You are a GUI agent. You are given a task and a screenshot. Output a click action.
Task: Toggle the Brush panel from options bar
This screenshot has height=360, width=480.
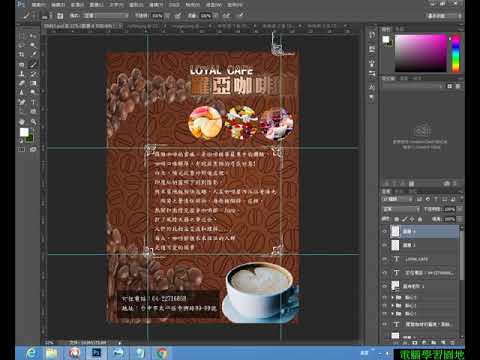tap(60, 16)
